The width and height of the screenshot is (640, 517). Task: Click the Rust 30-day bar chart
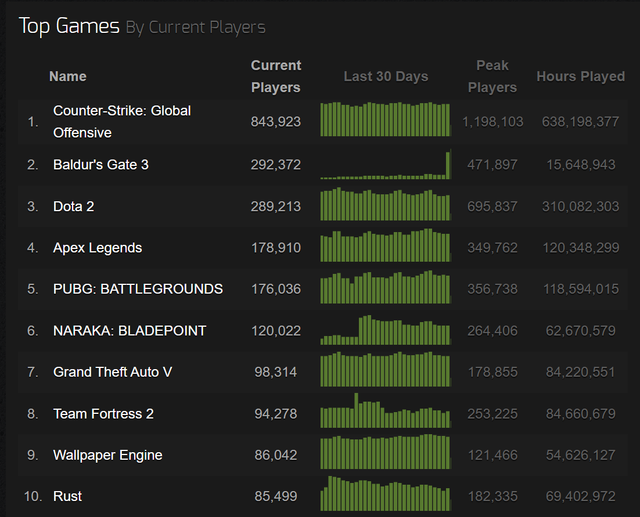click(x=386, y=493)
